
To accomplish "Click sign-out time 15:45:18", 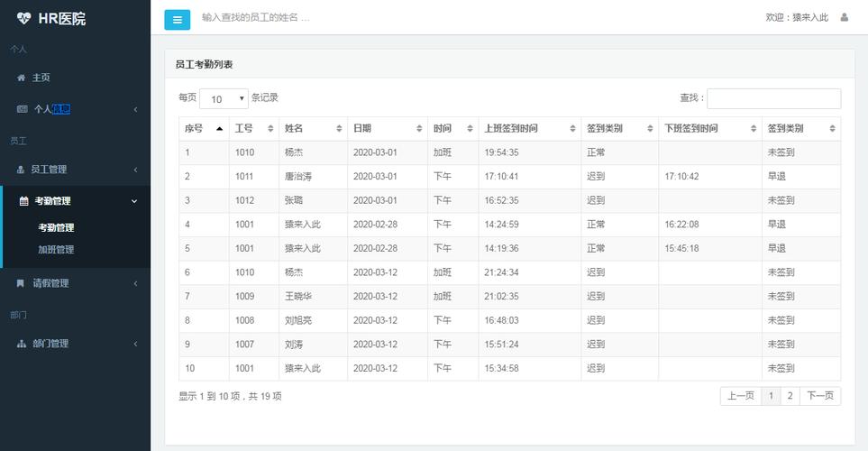I will 681,248.
